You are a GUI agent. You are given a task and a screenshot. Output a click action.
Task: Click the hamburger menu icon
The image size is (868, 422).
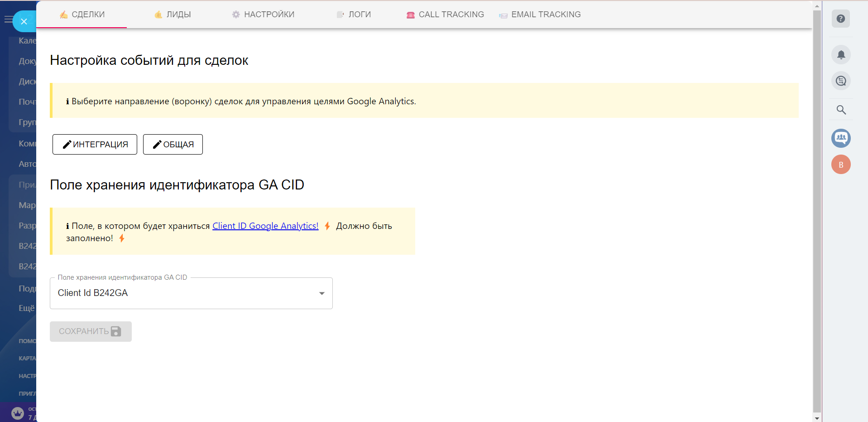[8, 19]
